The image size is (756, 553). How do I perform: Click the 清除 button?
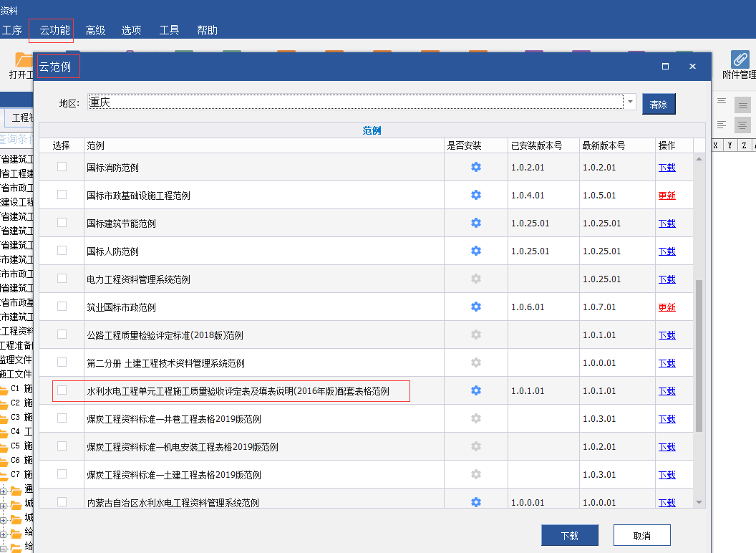pos(659,105)
